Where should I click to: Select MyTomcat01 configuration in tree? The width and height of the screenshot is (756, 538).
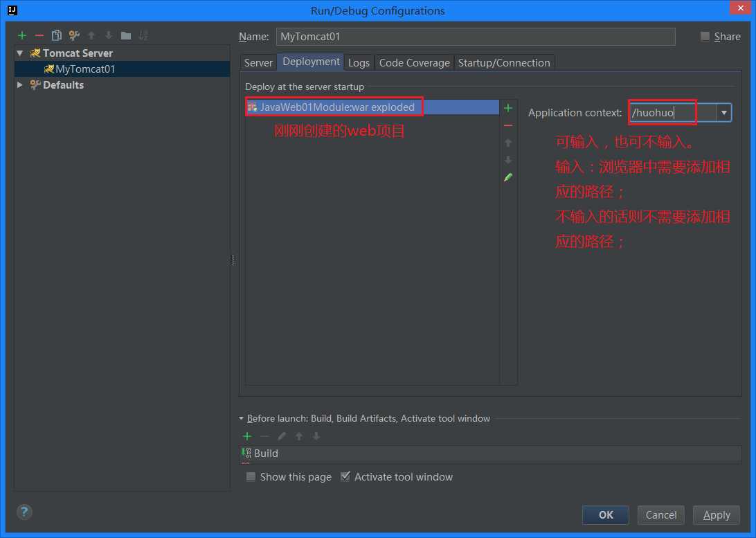pos(123,69)
